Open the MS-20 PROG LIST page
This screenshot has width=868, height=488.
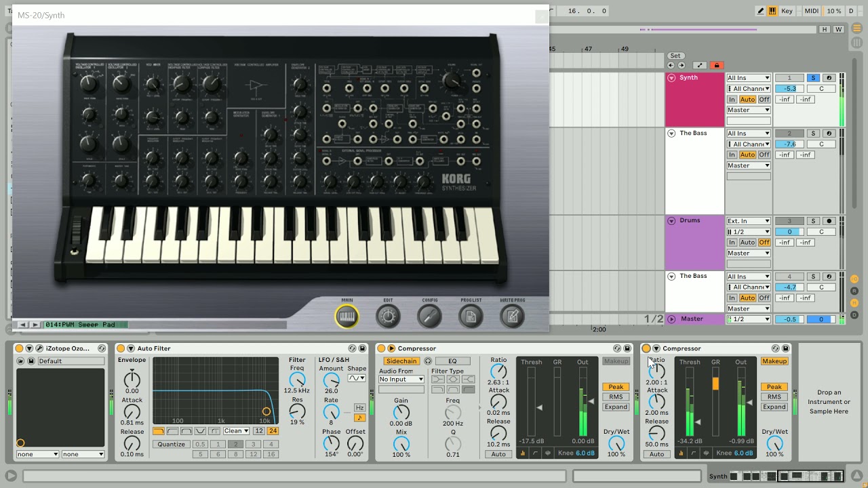coord(471,316)
